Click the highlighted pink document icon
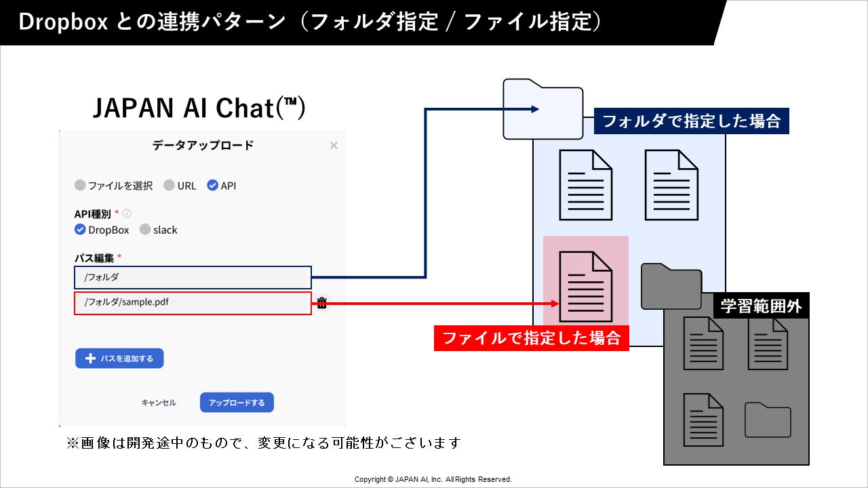This screenshot has width=868, height=488. (585, 286)
